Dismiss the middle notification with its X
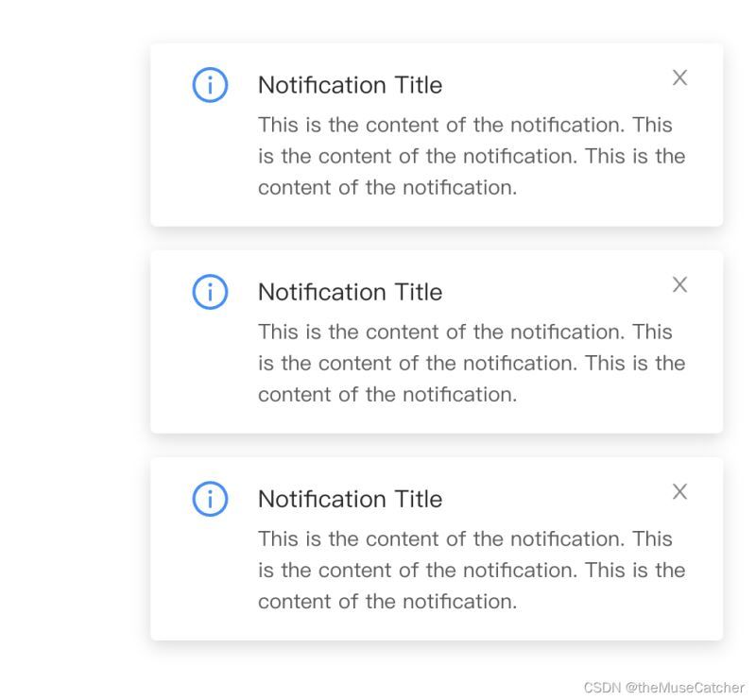 (x=679, y=285)
